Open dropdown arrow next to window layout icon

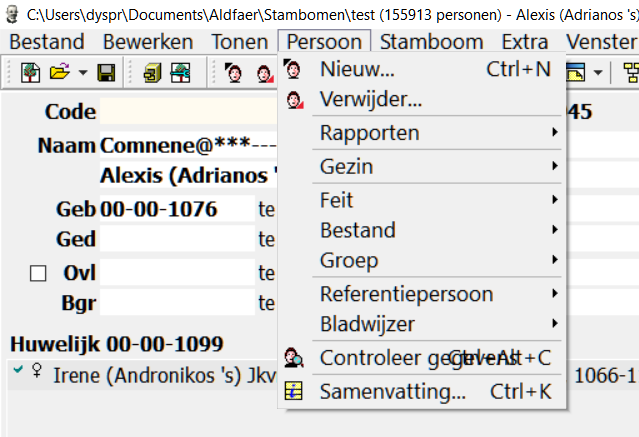(x=598, y=73)
